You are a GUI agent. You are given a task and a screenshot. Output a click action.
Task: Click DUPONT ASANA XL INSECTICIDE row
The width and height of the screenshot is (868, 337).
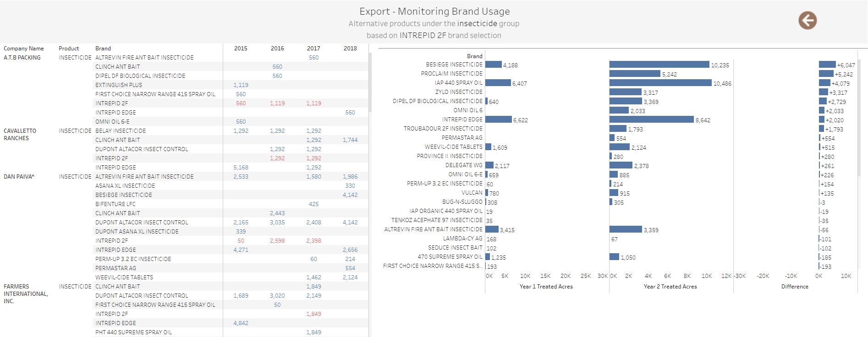coord(137,231)
